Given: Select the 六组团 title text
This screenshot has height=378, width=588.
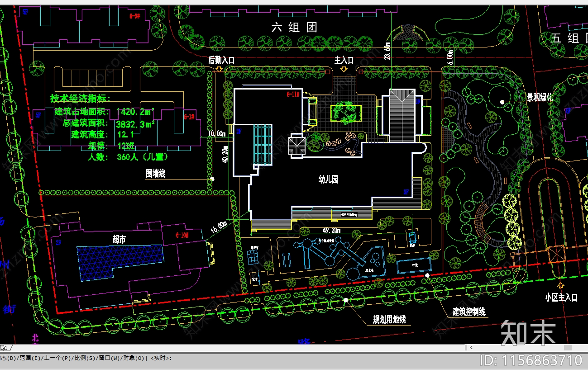Looking at the screenshot, I should (294, 28).
